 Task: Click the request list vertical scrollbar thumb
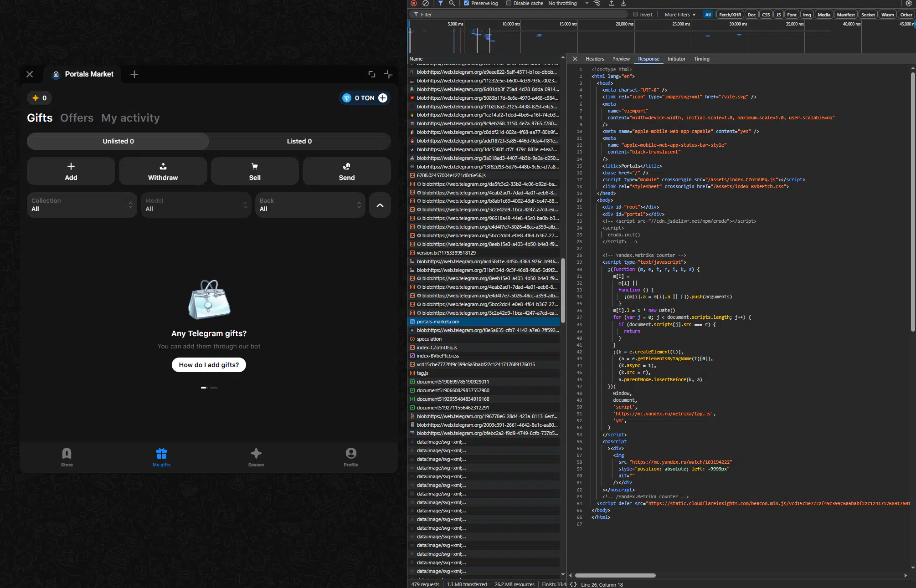[563, 291]
